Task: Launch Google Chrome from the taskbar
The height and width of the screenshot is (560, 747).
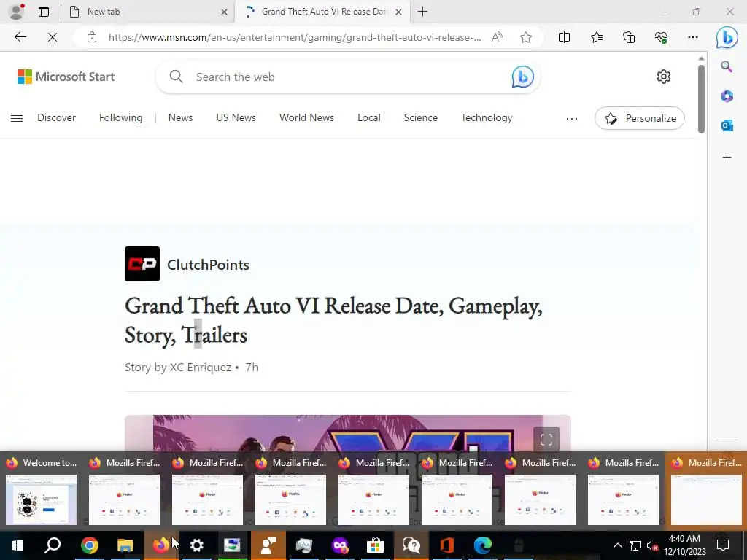Action: (89, 545)
